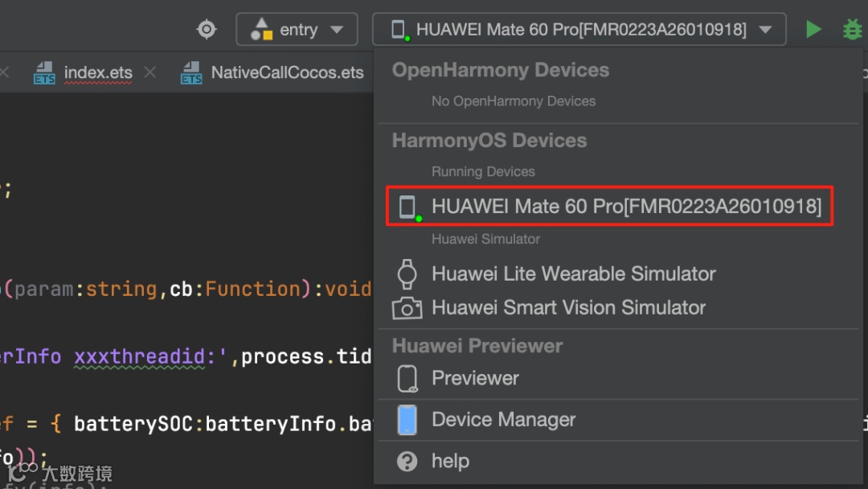The height and width of the screenshot is (489, 868).
Task: Choose Huawei Smart Vision Simulator
Action: click(568, 307)
